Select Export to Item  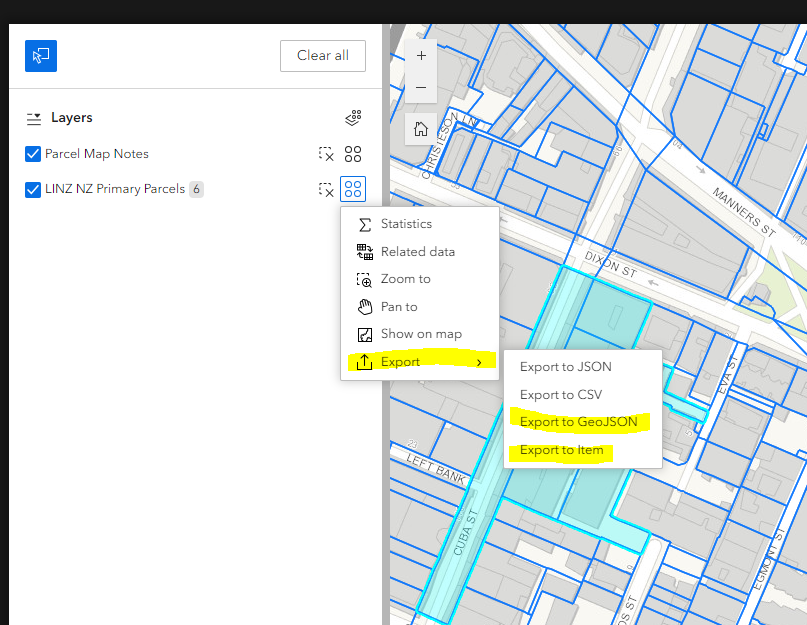click(x=561, y=450)
